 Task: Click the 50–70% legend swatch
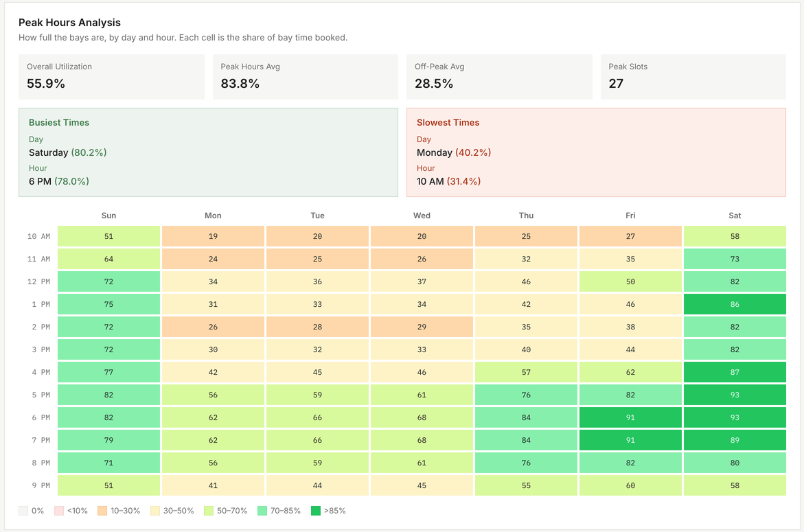pyautogui.click(x=209, y=511)
